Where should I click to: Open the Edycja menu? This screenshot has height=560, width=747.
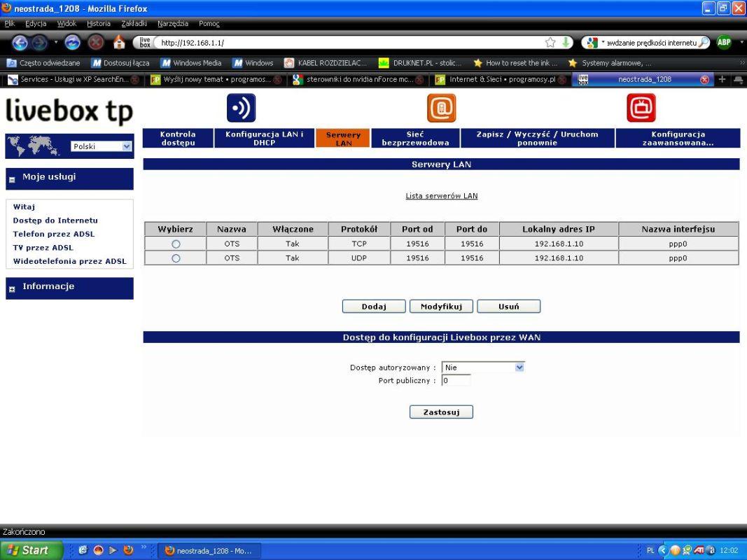tap(36, 23)
